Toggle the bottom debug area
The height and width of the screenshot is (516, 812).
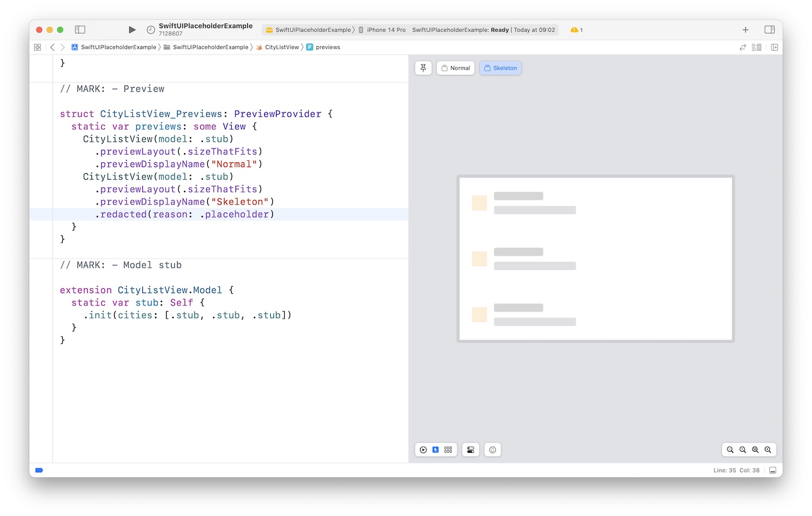pyautogui.click(x=773, y=471)
